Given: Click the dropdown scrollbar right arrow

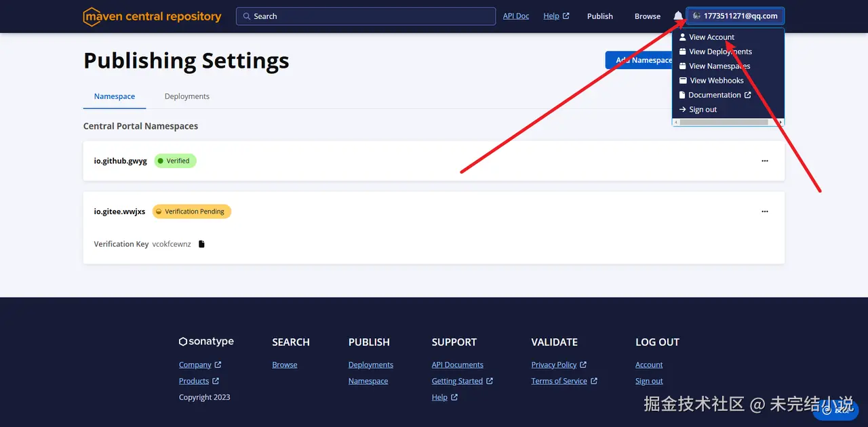Looking at the screenshot, I should point(781,122).
